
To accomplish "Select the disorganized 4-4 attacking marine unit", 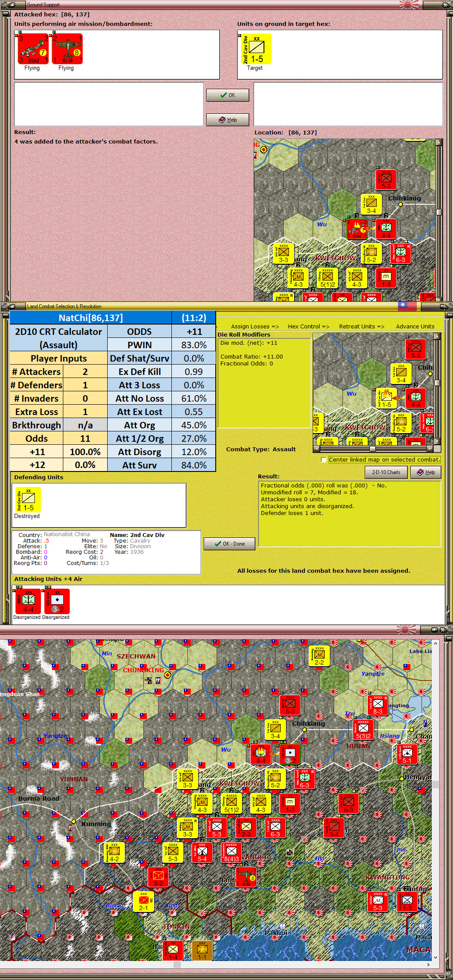I will click(x=28, y=601).
